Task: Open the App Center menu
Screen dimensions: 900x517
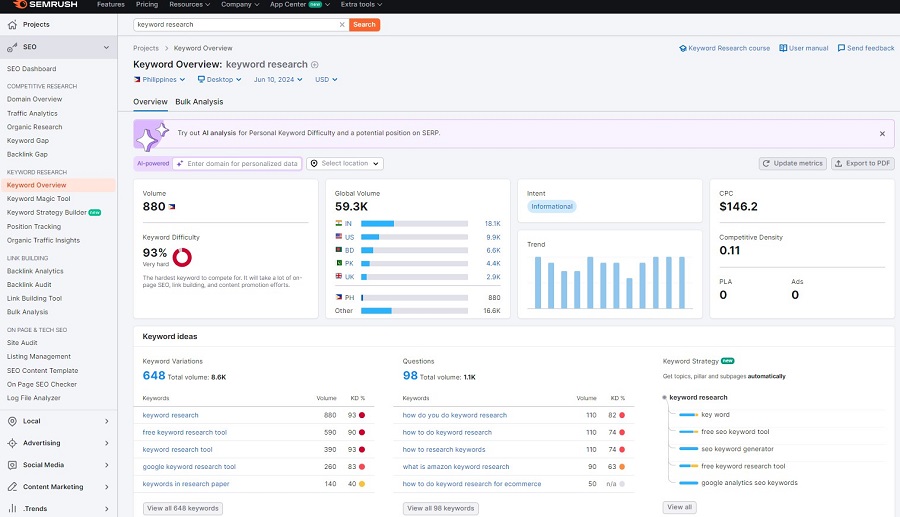Action: click(x=300, y=5)
